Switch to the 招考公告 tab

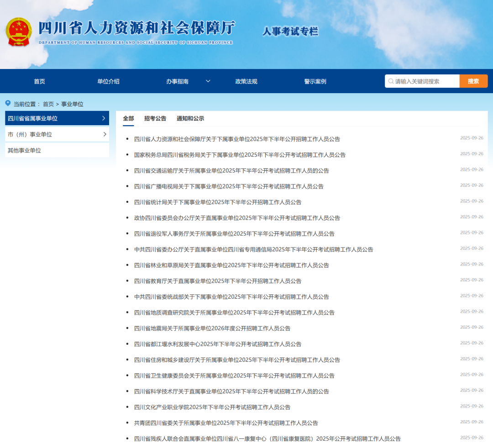point(155,118)
